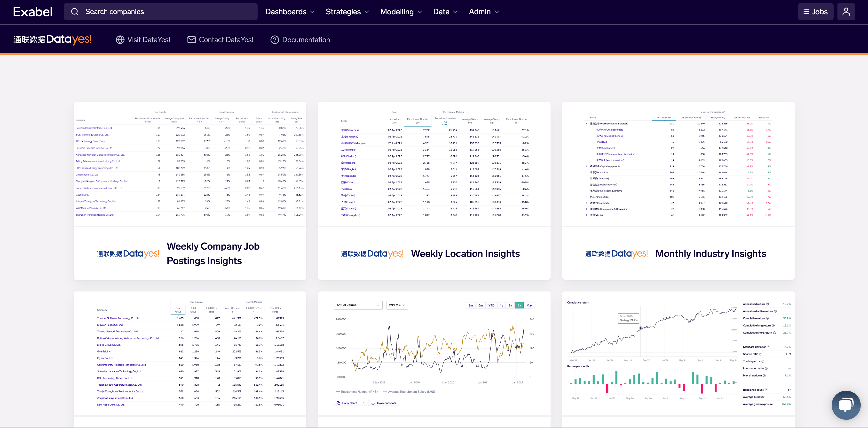Select the 5y time range
Screen dimensions: 868x428
coord(519,306)
